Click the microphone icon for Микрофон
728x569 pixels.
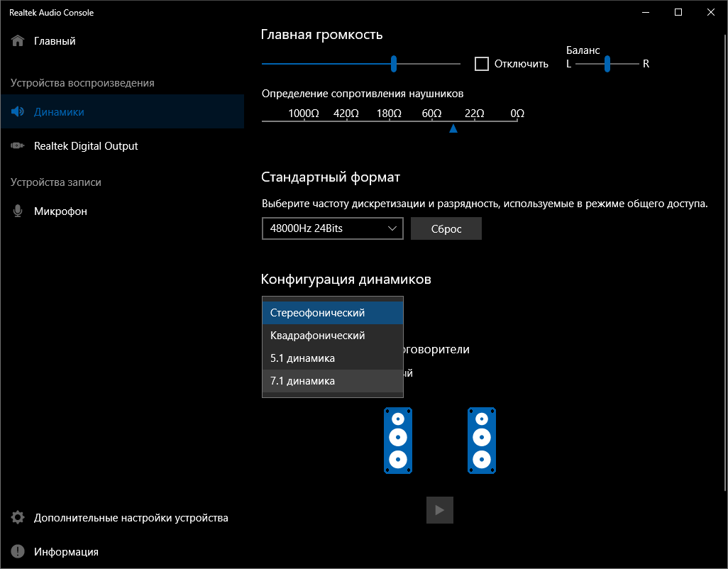click(x=18, y=211)
